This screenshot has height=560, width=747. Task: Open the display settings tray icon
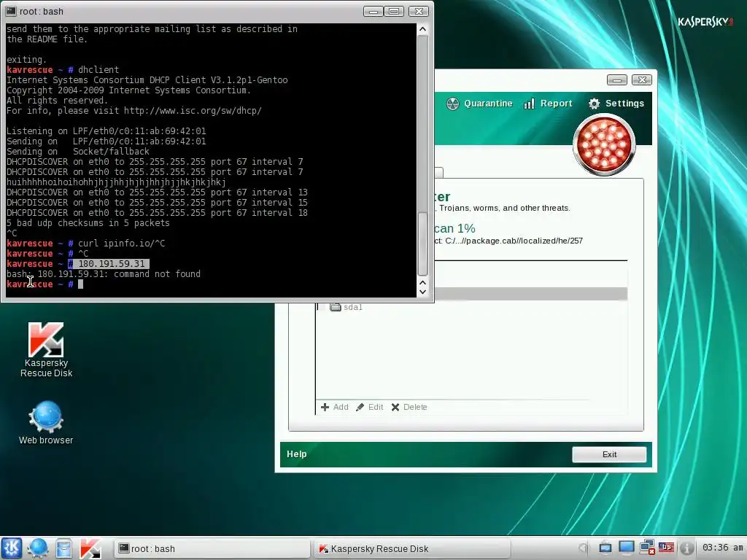(x=626, y=548)
